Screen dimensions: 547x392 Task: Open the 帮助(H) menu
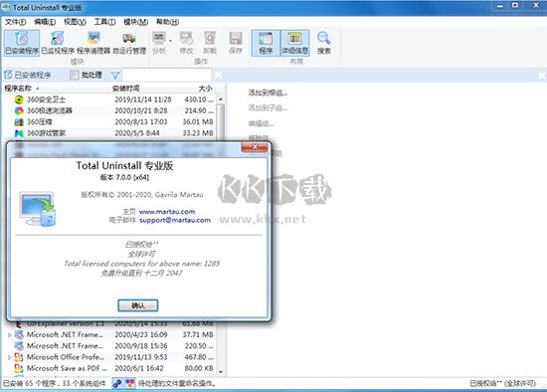[167, 22]
